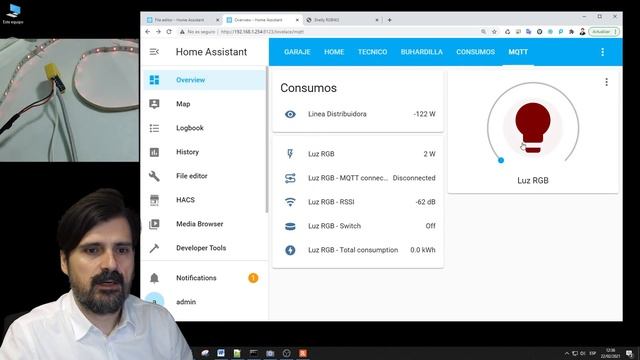Click the File editor wrench icon
The height and width of the screenshot is (360, 640).
(154, 176)
